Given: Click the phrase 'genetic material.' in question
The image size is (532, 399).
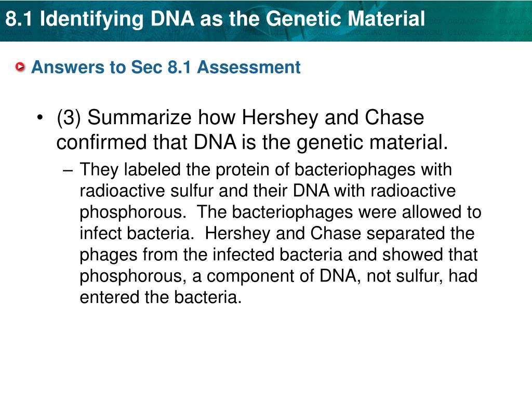Looking at the screenshot, I should (x=372, y=142).
